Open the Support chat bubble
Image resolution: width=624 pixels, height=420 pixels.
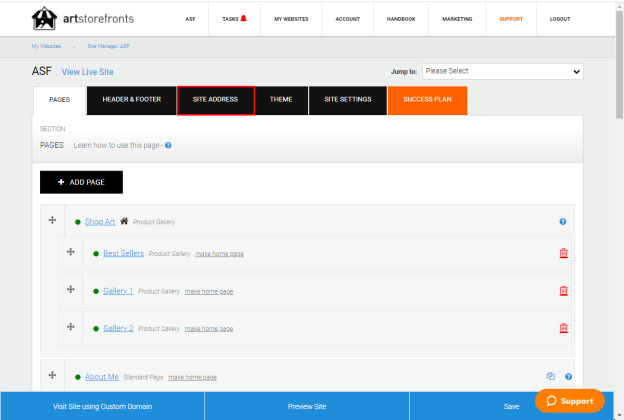pyautogui.click(x=569, y=401)
